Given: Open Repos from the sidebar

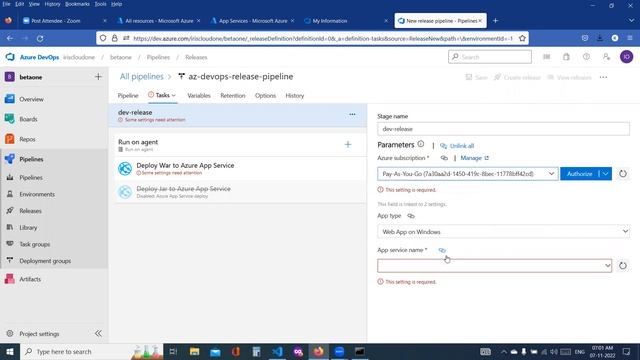Looking at the screenshot, I should tap(27, 139).
